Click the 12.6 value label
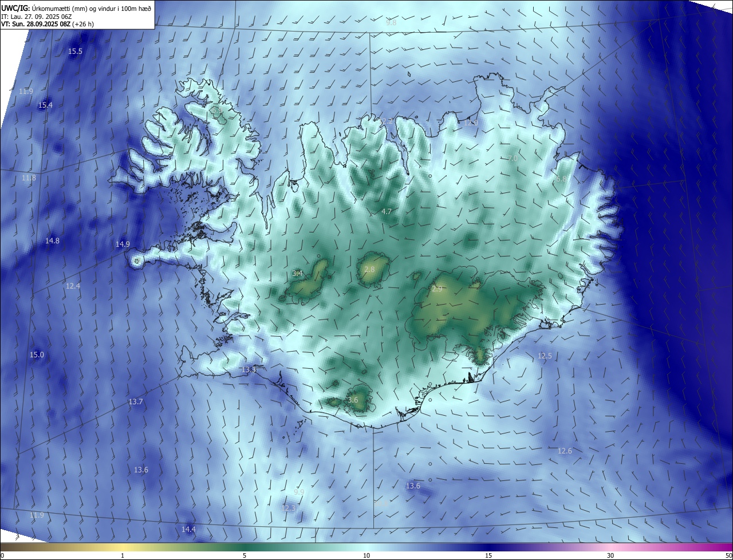Screen dimensions: 733x560 (x=565, y=451)
